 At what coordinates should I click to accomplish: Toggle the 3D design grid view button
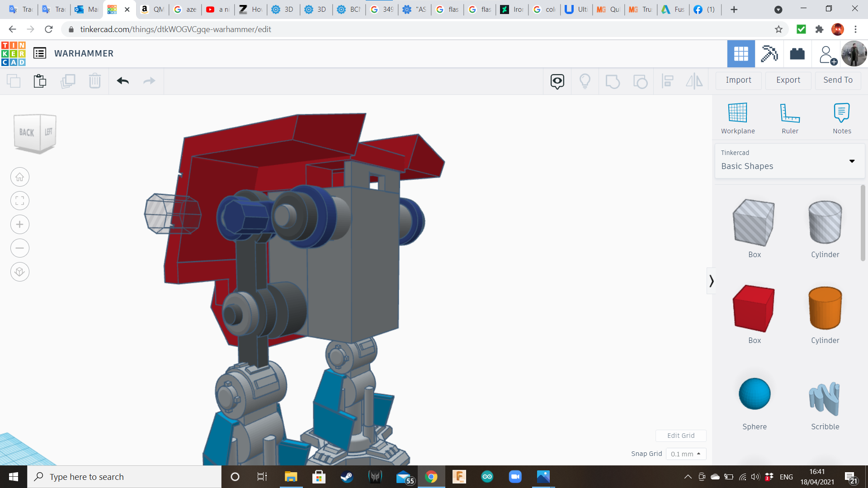(x=741, y=54)
